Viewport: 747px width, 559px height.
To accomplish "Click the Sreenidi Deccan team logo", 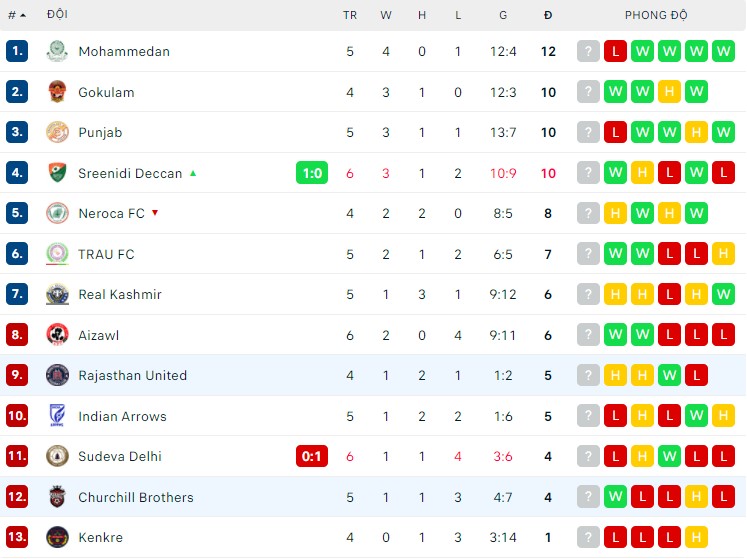I will coord(57,173).
